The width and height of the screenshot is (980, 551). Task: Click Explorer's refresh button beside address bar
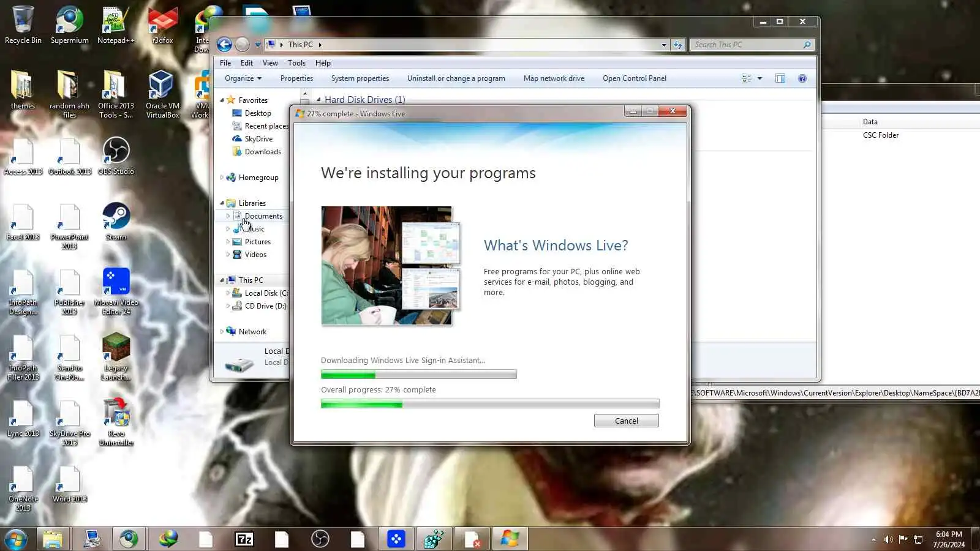678,45
